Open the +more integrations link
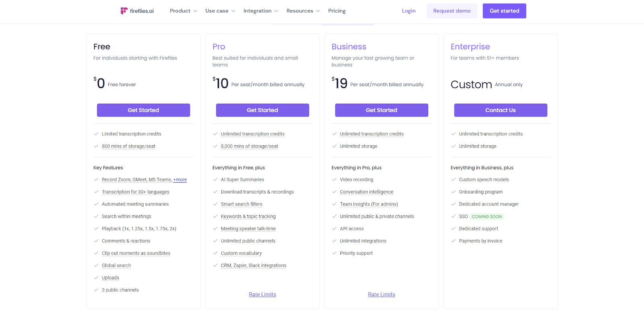644x310 pixels. (x=180, y=180)
